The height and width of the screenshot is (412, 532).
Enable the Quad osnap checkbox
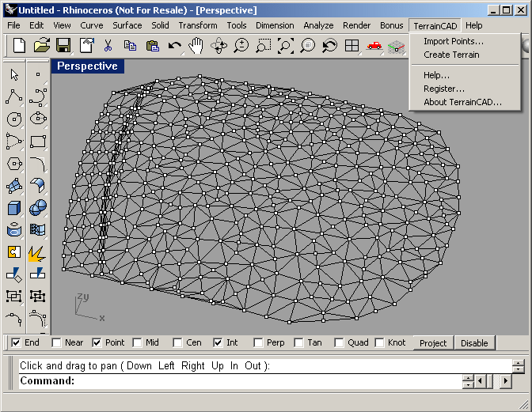pos(339,342)
